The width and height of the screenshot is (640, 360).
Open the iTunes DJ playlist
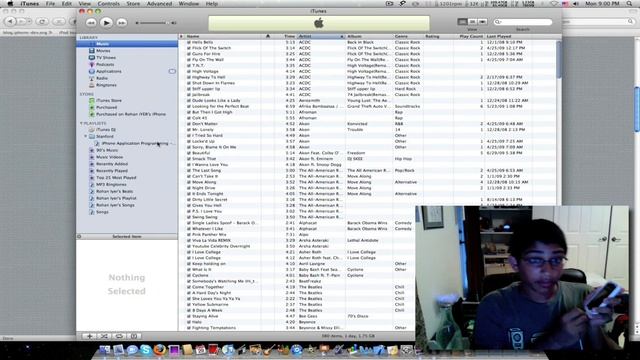[x=106, y=129]
